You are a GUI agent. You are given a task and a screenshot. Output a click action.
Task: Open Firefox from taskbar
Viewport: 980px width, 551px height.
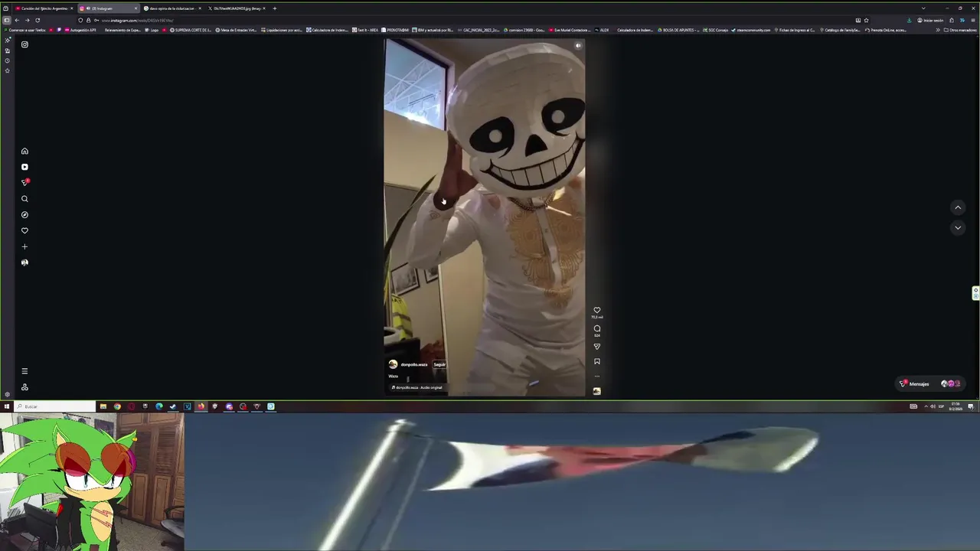point(201,406)
